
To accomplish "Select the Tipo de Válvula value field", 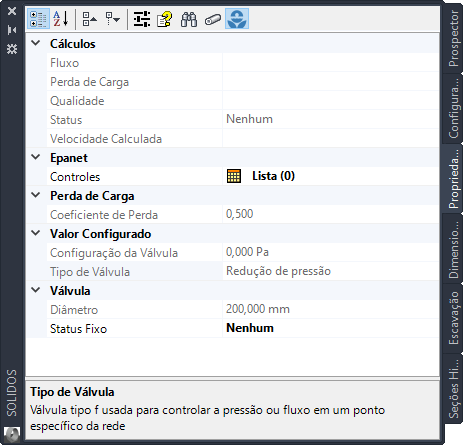I will pos(330,271).
